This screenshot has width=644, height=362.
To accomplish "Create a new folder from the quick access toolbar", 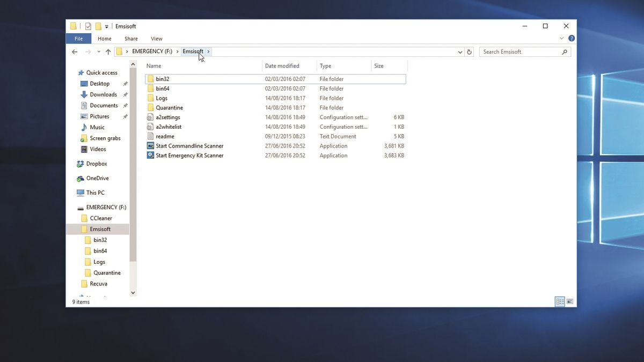I will (x=99, y=26).
